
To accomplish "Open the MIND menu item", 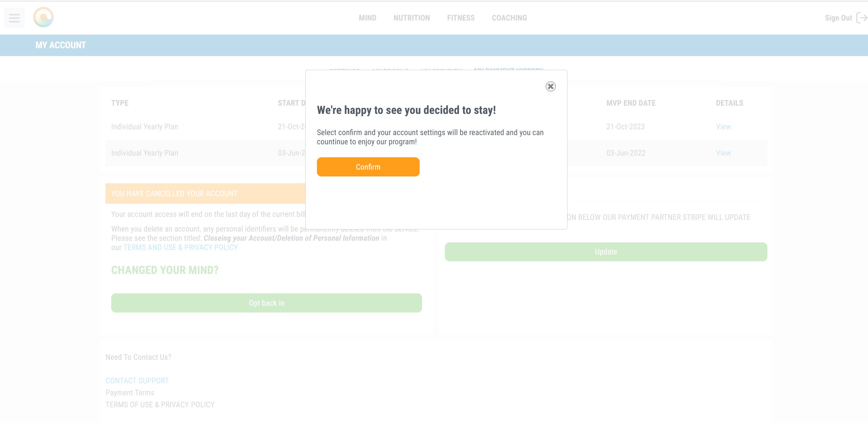I will pos(367,18).
